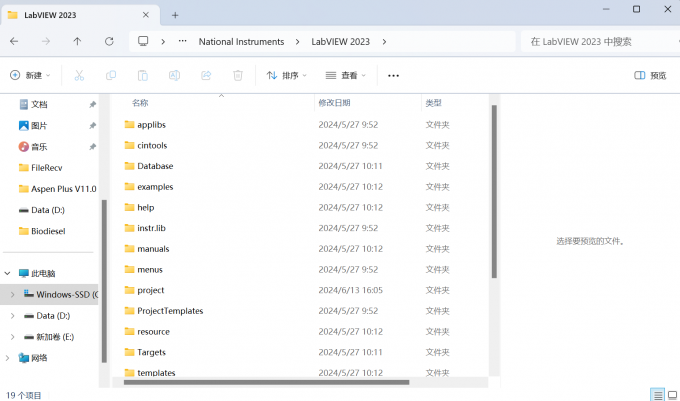Image resolution: width=680 pixels, height=401 pixels.
Task: Click the Delete trash icon
Action: click(x=238, y=75)
